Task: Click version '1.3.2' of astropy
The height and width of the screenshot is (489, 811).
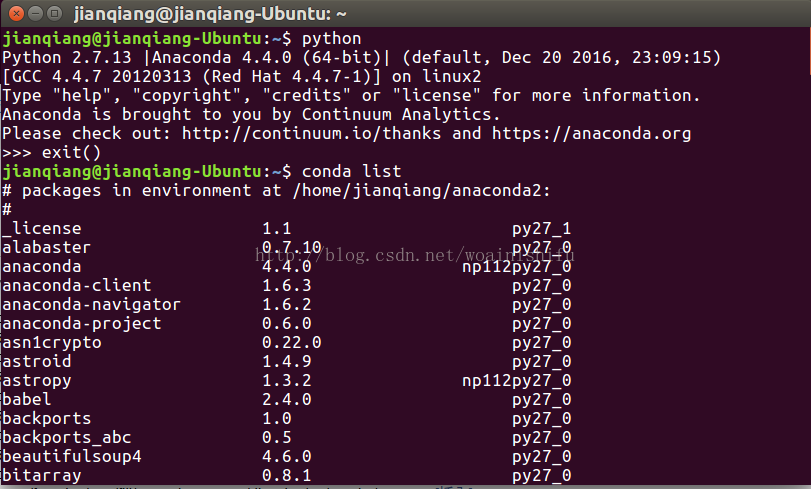Action: pyautogui.click(x=287, y=380)
